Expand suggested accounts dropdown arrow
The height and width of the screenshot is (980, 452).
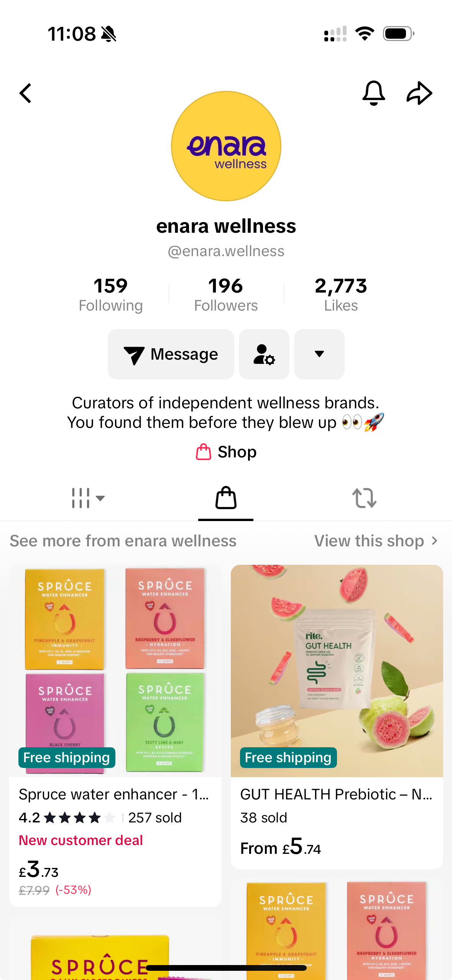(319, 354)
